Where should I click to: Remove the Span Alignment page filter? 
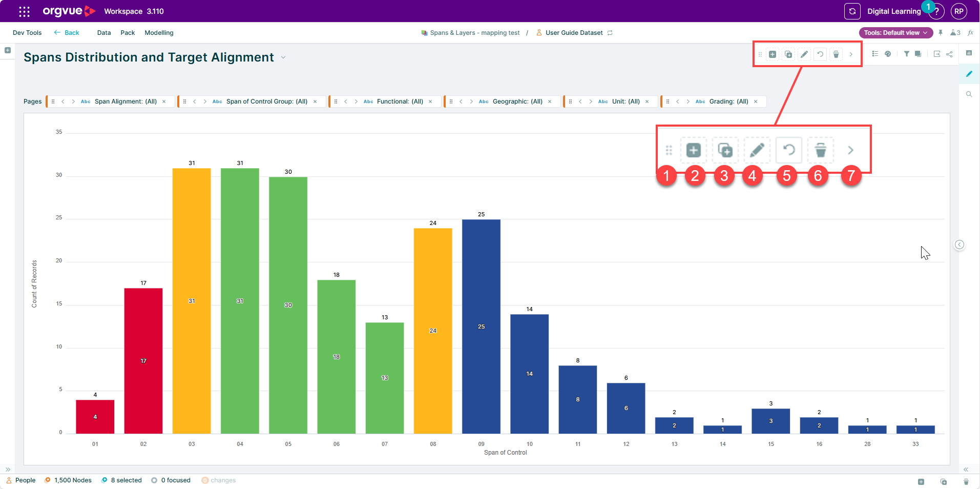(x=164, y=101)
